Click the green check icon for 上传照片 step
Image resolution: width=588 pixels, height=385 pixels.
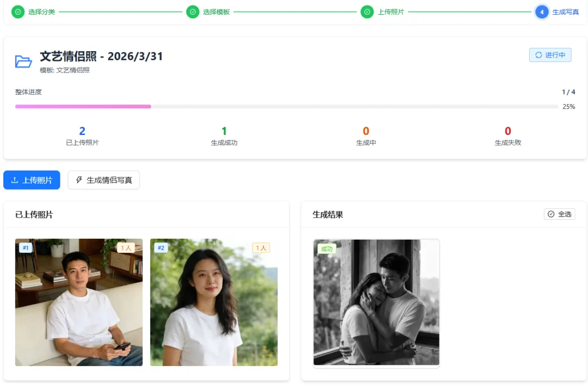tap(367, 12)
